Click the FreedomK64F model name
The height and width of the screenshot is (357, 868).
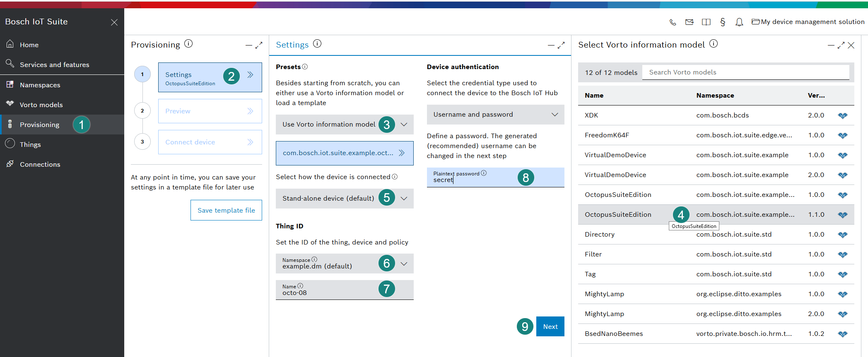tap(607, 135)
